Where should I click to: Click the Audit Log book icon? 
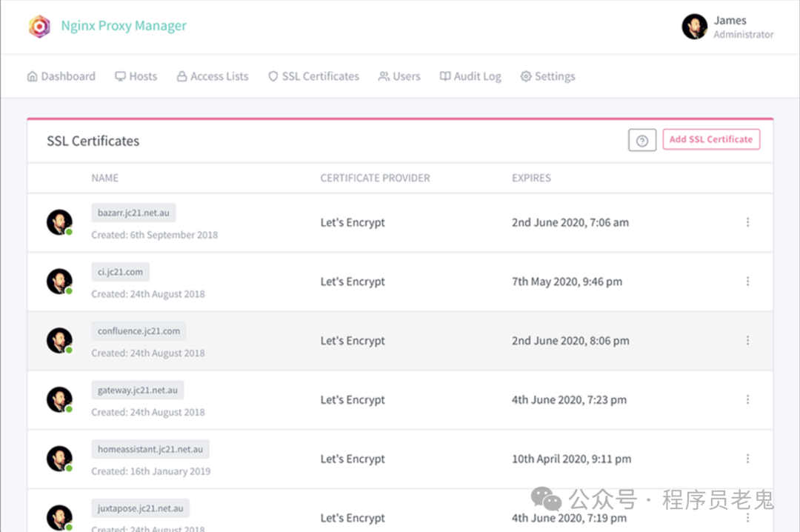(x=445, y=76)
